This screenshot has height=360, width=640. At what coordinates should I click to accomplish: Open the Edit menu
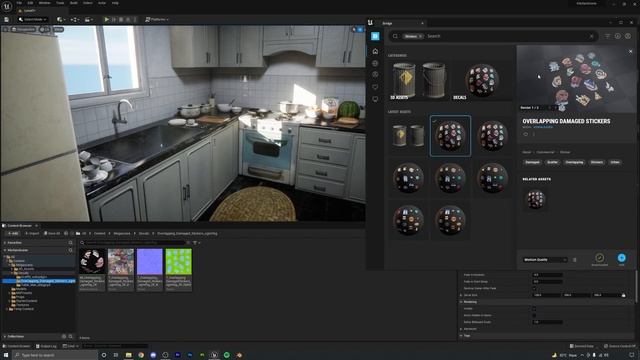pos(30,3)
